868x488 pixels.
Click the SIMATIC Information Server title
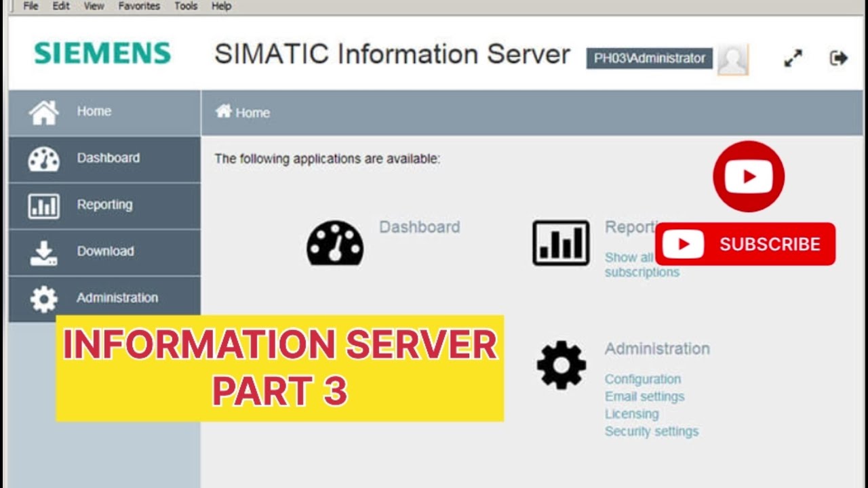click(x=392, y=54)
